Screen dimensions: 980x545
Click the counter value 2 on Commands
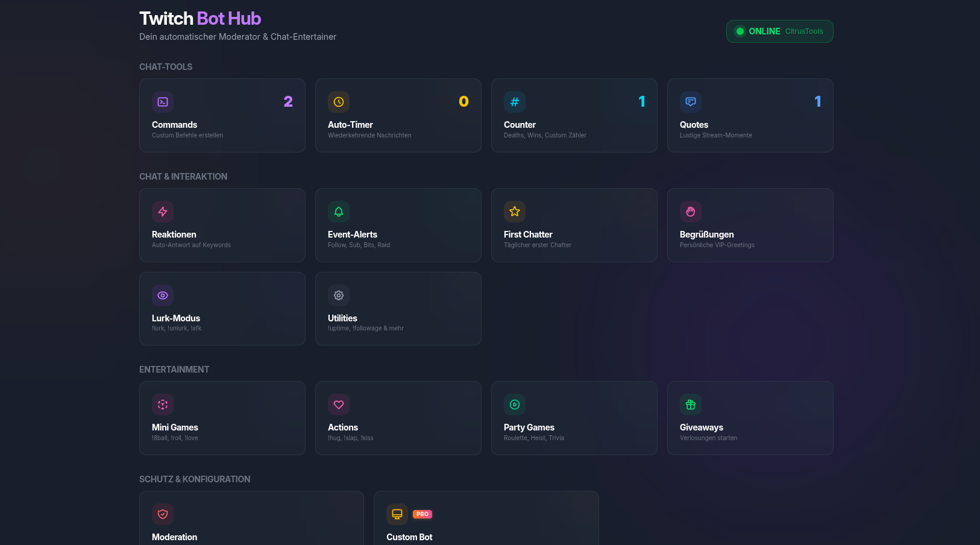pyautogui.click(x=289, y=102)
